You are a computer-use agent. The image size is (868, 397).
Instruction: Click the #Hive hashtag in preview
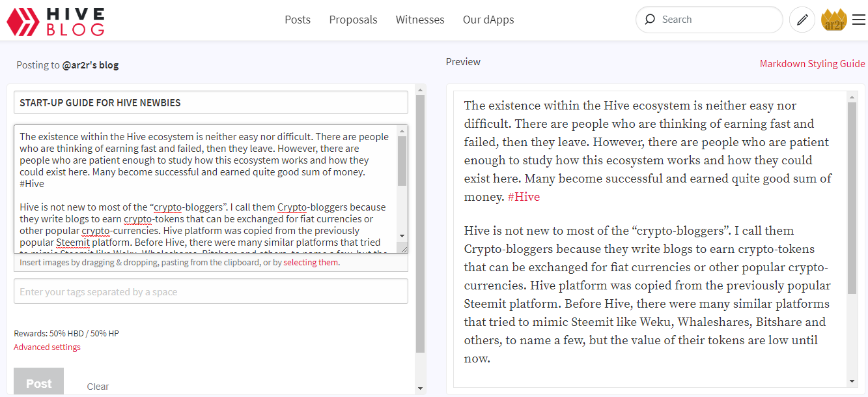point(524,197)
